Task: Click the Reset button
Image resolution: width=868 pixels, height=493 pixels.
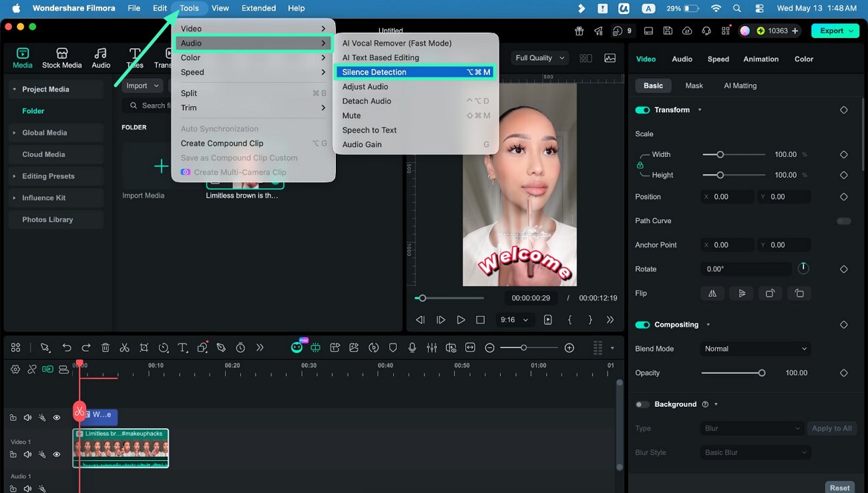Action: click(x=839, y=488)
